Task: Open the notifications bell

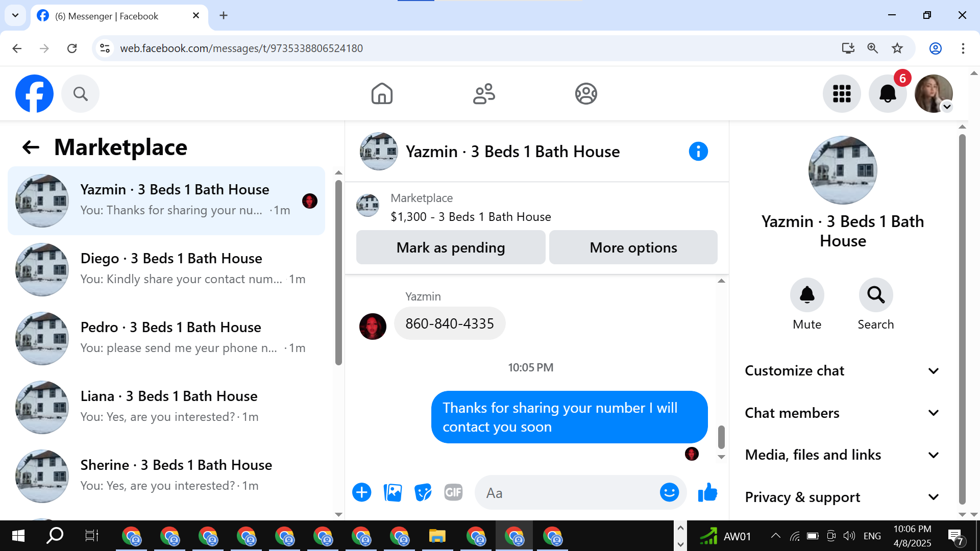Action: (888, 94)
